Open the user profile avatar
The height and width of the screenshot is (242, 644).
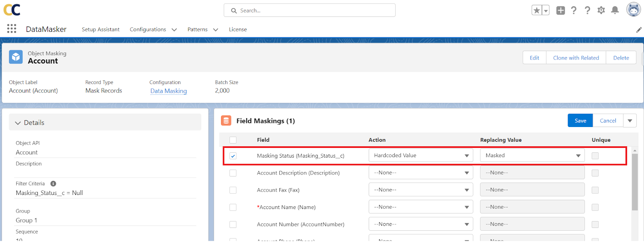pos(633,10)
